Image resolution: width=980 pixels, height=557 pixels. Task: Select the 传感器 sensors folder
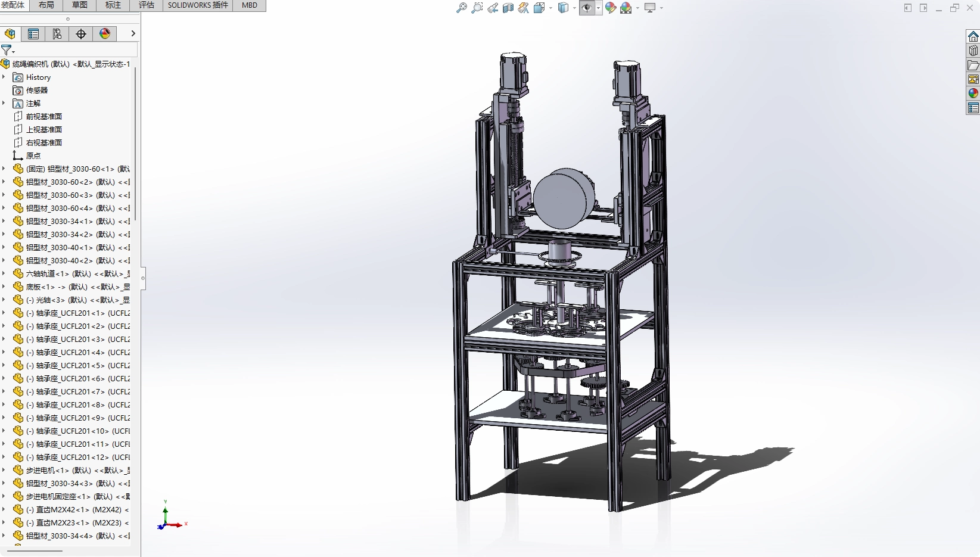pyautogui.click(x=30, y=91)
